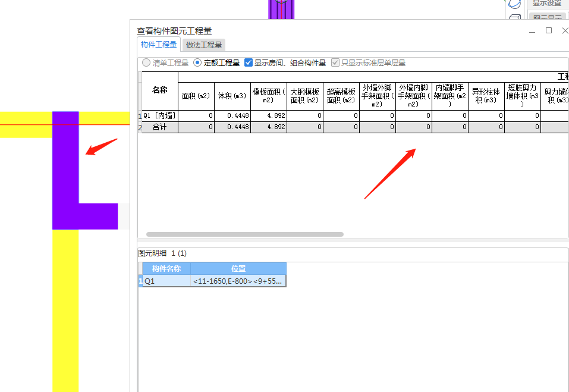This screenshot has height=392, width=569.
Task: Click formwork area 4.892 in the 合计 row
Action: click(x=269, y=127)
